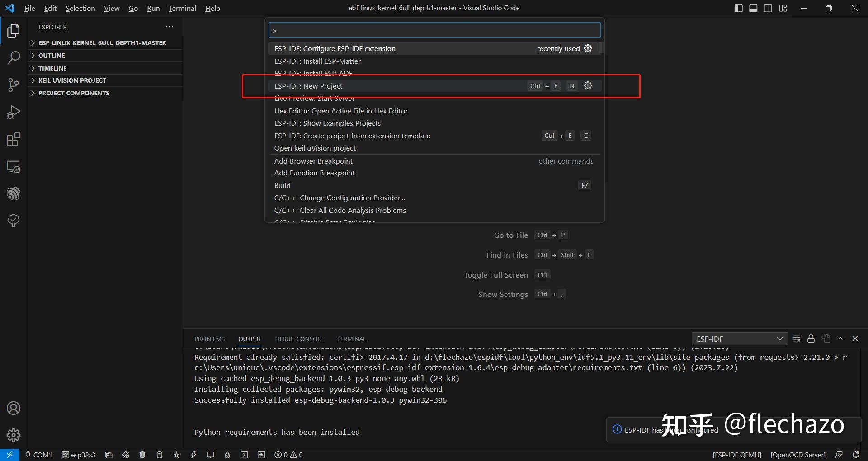Open the tree-shaped sidebar icon below ESP-IDF
868x461 pixels.
[14, 221]
